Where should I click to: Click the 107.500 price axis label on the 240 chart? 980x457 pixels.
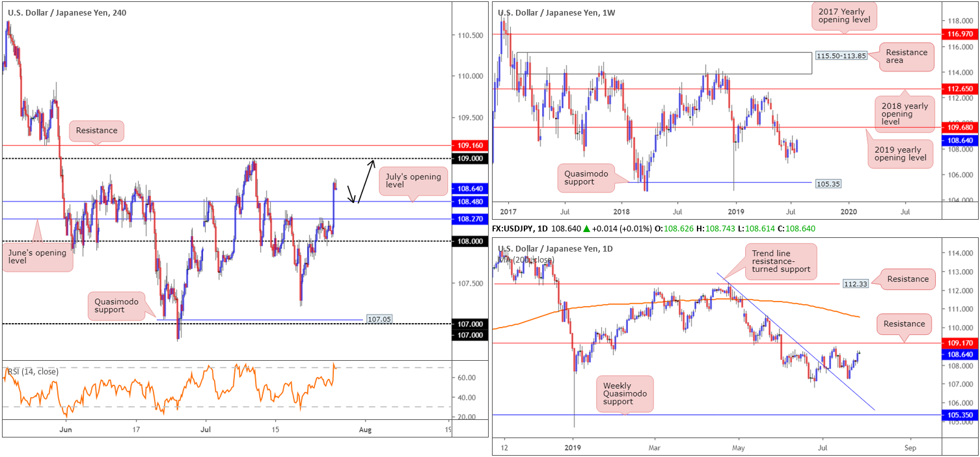coord(472,283)
